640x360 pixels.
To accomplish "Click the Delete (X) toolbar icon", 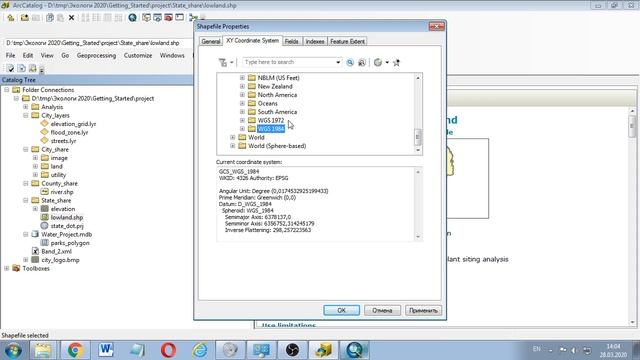I will pos(71,18).
